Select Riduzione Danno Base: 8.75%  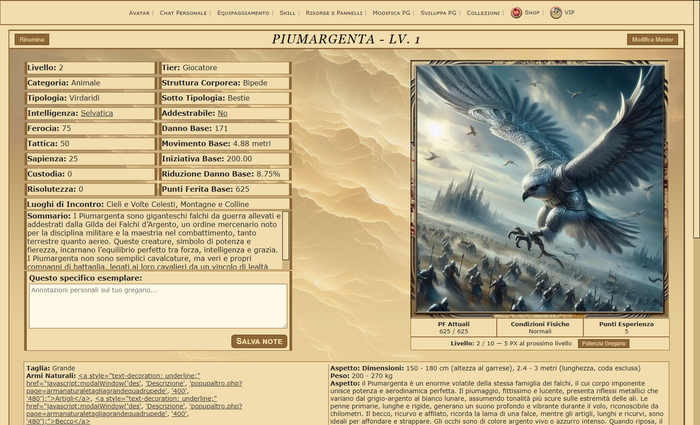225,174
